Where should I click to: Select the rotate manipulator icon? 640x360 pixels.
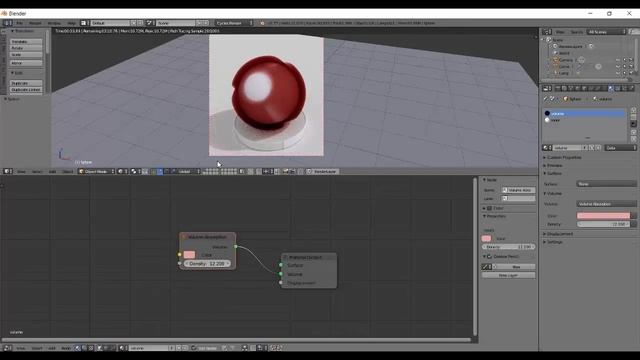click(x=167, y=171)
